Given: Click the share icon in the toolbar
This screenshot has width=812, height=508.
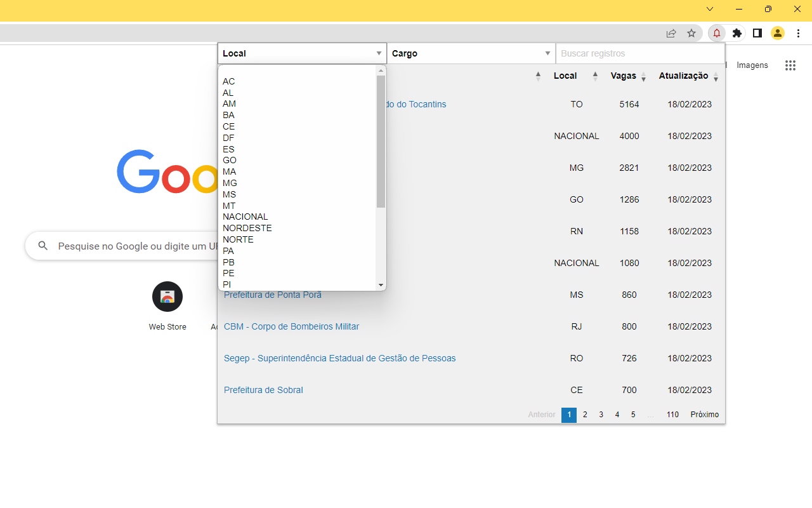Looking at the screenshot, I should (671, 33).
